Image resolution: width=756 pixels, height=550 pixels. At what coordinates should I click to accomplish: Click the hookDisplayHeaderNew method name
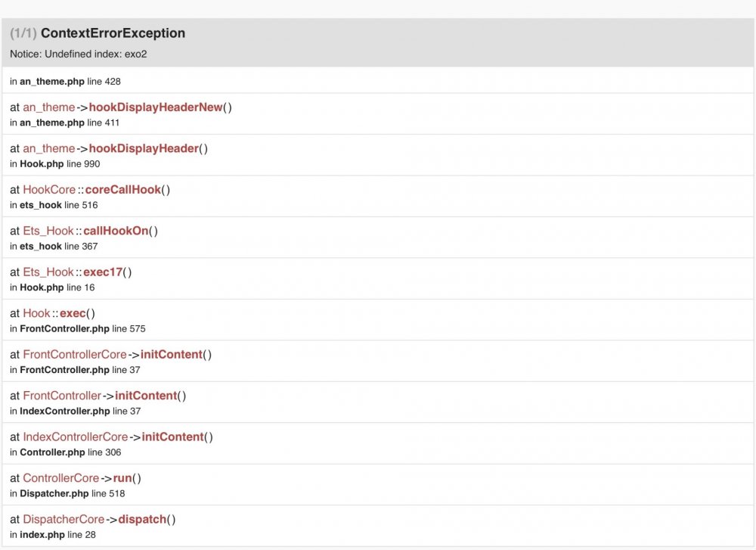click(156, 107)
